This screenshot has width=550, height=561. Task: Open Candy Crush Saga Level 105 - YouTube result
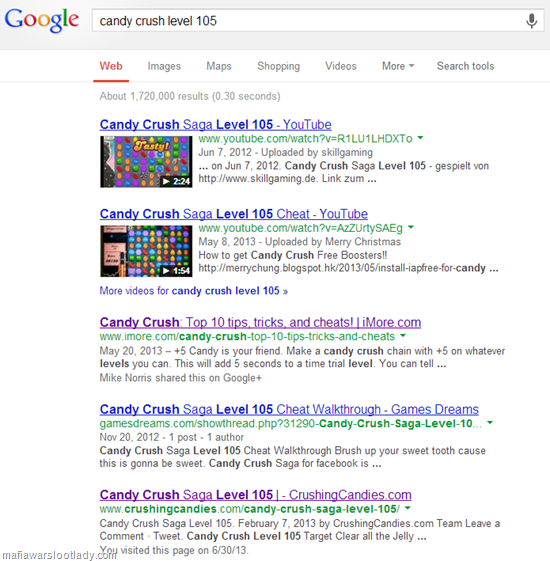pos(215,125)
